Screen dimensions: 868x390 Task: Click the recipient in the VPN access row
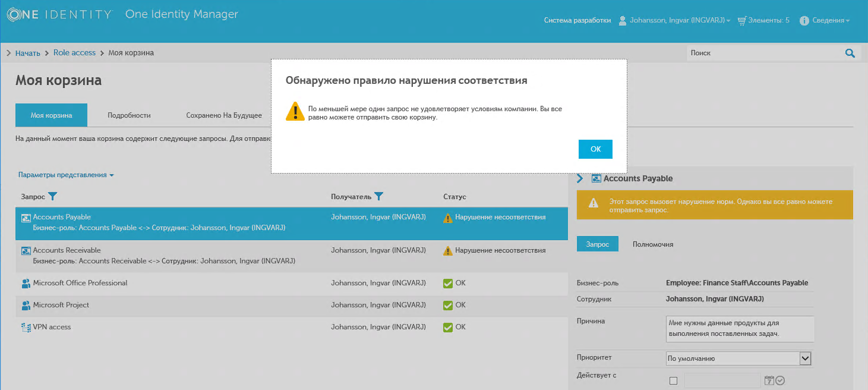coord(378,327)
